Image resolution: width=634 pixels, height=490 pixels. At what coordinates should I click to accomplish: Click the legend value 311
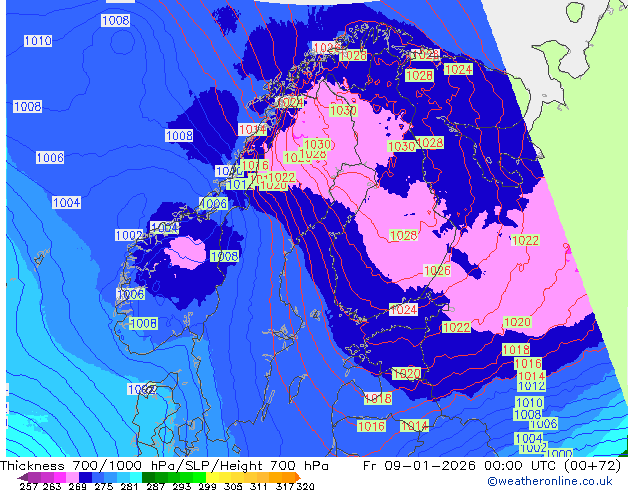click(x=258, y=486)
